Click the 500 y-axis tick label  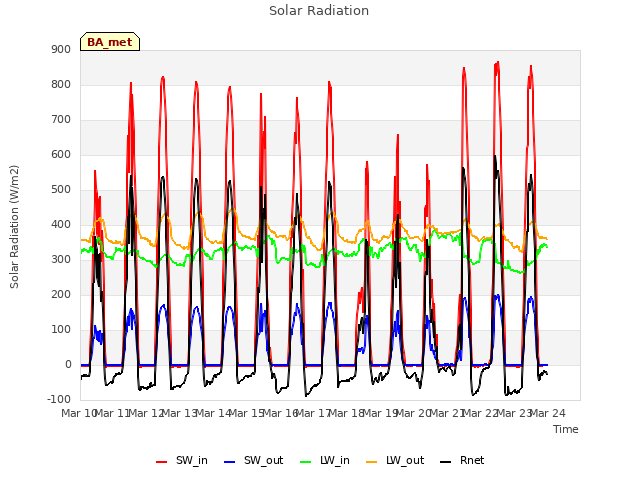pyautogui.click(x=61, y=190)
